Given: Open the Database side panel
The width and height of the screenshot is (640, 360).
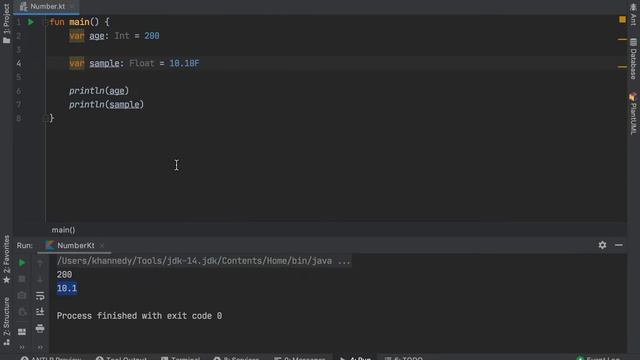Looking at the screenshot, I should pyautogui.click(x=633, y=59).
